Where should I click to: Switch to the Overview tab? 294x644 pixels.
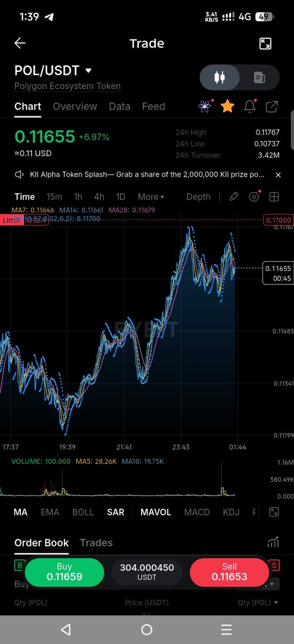click(75, 106)
